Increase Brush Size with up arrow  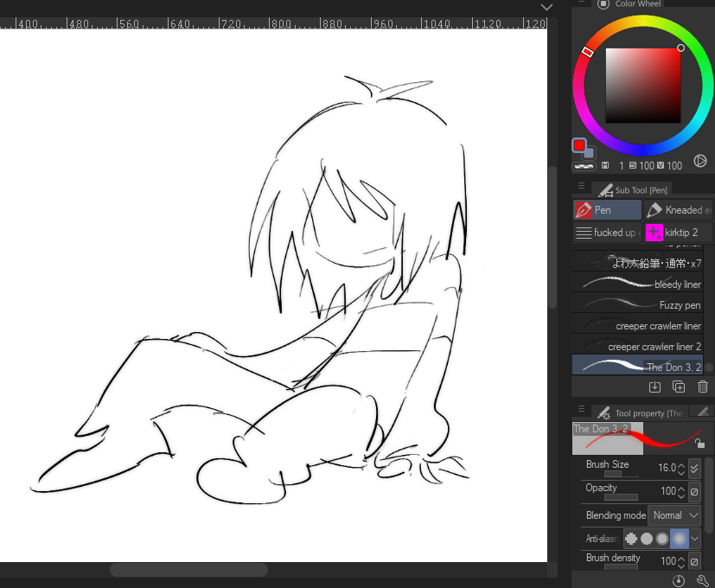click(681, 465)
